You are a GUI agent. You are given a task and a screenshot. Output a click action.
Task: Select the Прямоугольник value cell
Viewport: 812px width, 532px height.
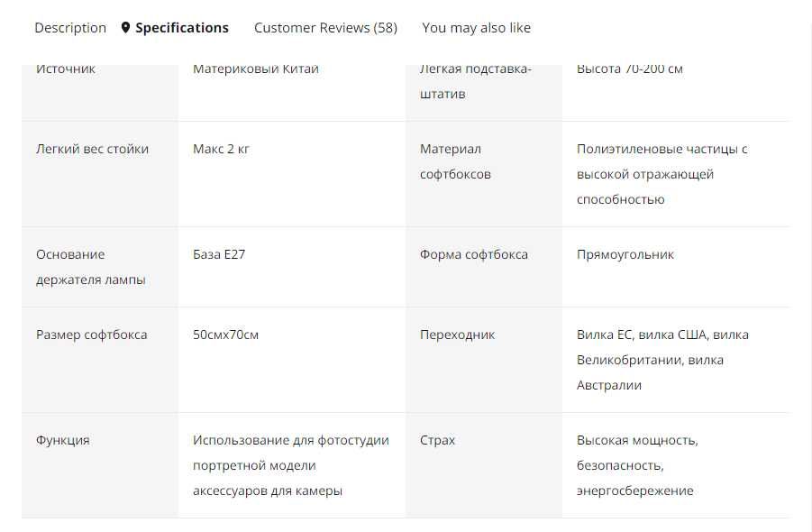(x=625, y=254)
